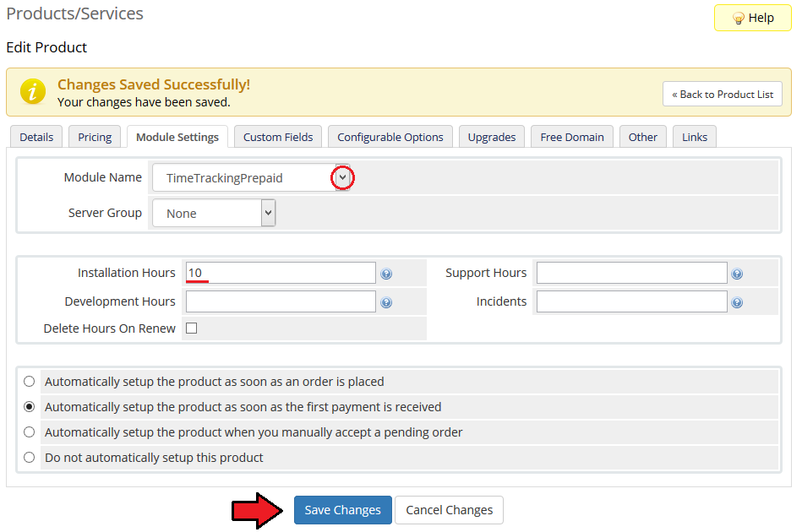Open the Help button with lightbulb

click(752, 18)
